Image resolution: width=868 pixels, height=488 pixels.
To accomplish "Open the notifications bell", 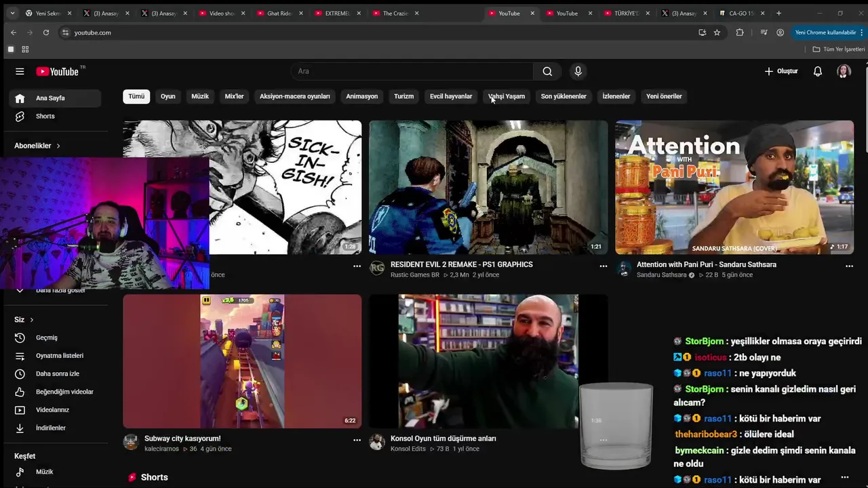I will pos(818,71).
